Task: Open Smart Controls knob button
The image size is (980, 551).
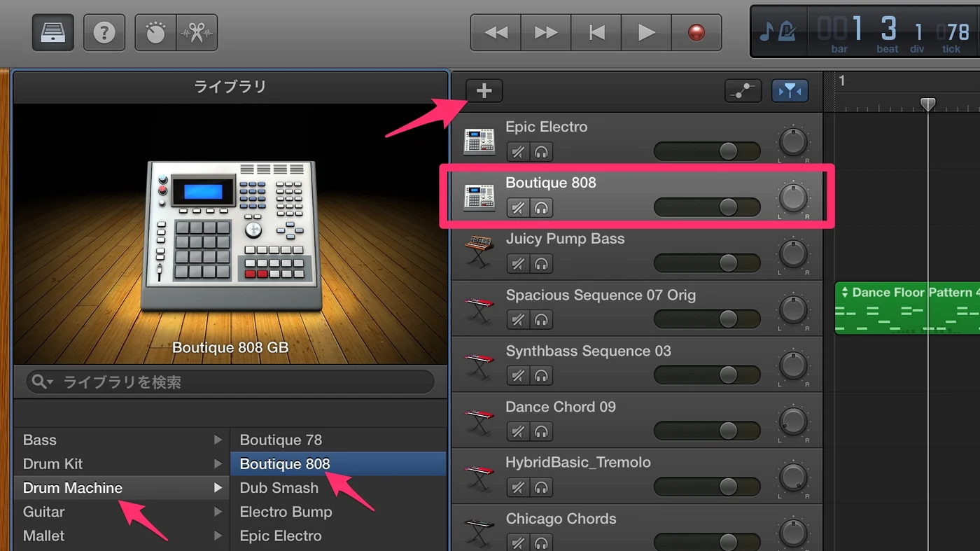Action: pos(155,32)
